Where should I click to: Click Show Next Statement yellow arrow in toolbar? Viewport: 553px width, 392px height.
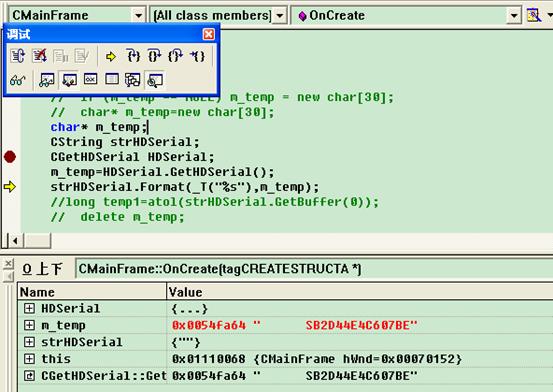click(x=111, y=56)
